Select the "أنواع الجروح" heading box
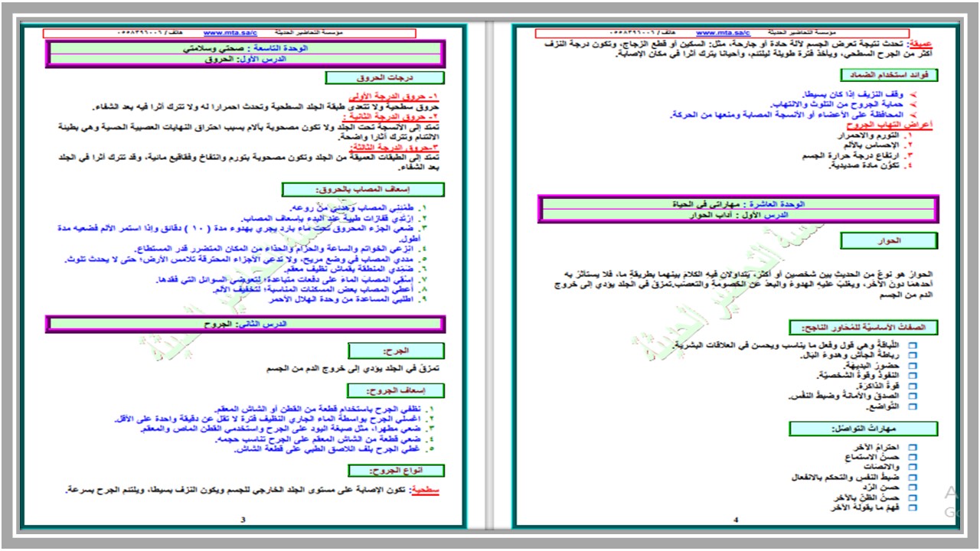Image resolution: width=980 pixels, height=551 pixels. pyautogui.click(x=396, y=470)
